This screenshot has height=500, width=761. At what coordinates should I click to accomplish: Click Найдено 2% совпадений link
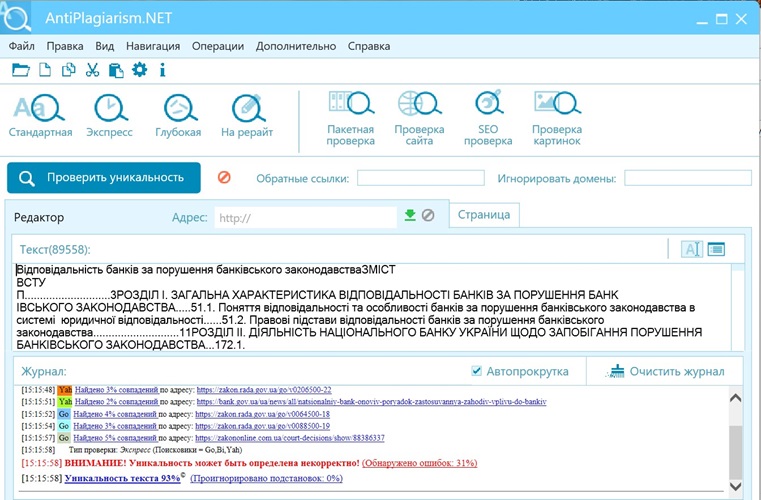click(116, 401)
